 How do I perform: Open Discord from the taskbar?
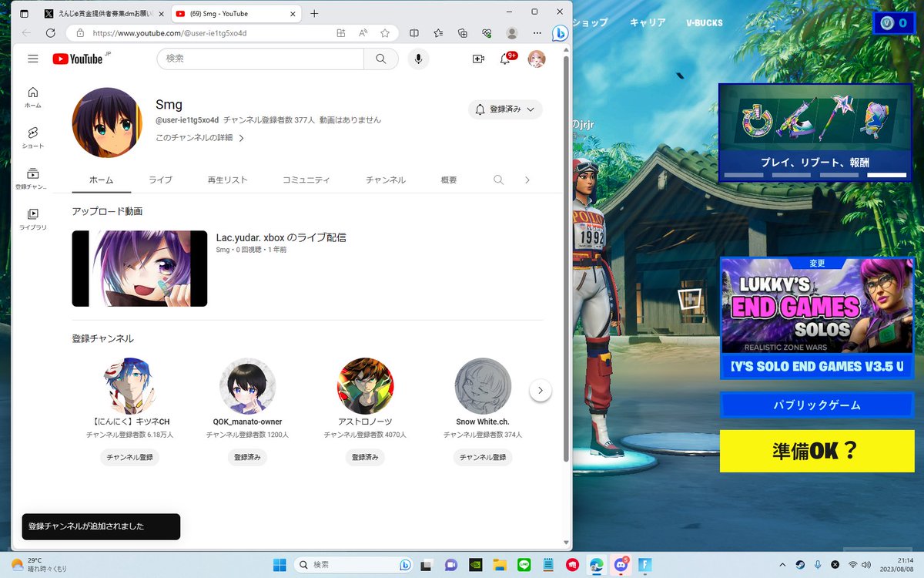pos(621,565)
